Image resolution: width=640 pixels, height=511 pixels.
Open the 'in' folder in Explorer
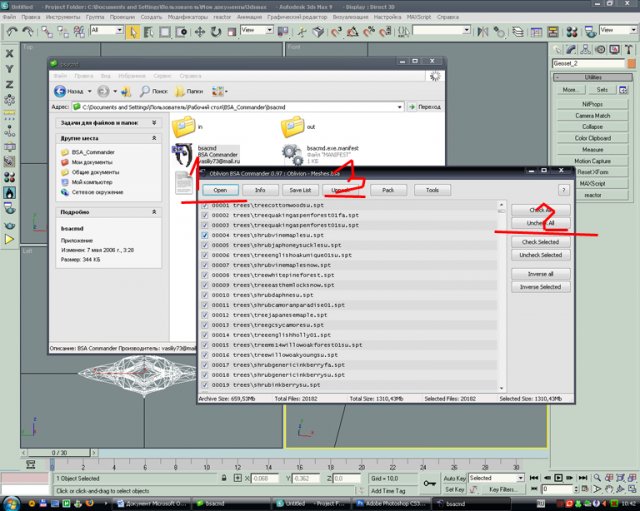184,127
